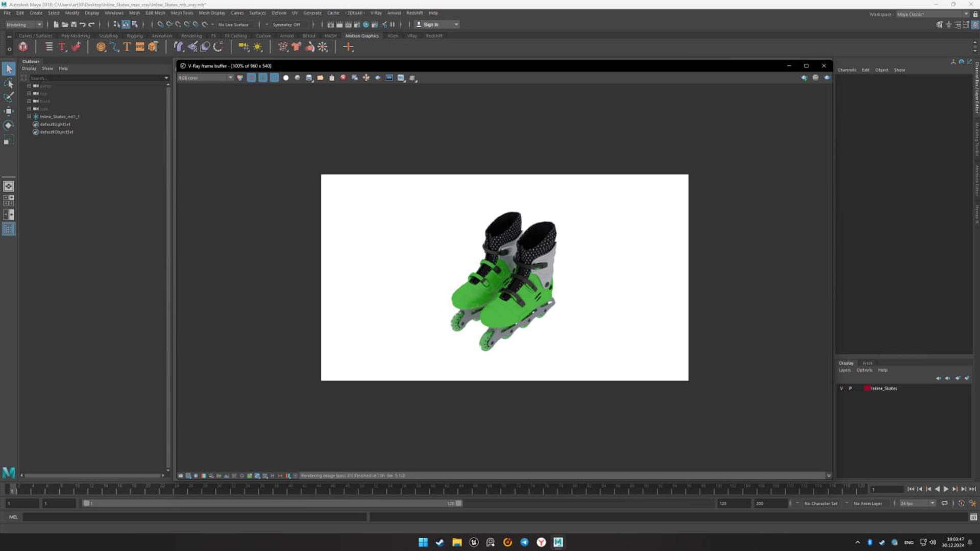Open the V-Ray menu in menu bar
The width and height of the screenshot is (980, 551).
pyautogui.click(x=376, y=13)
